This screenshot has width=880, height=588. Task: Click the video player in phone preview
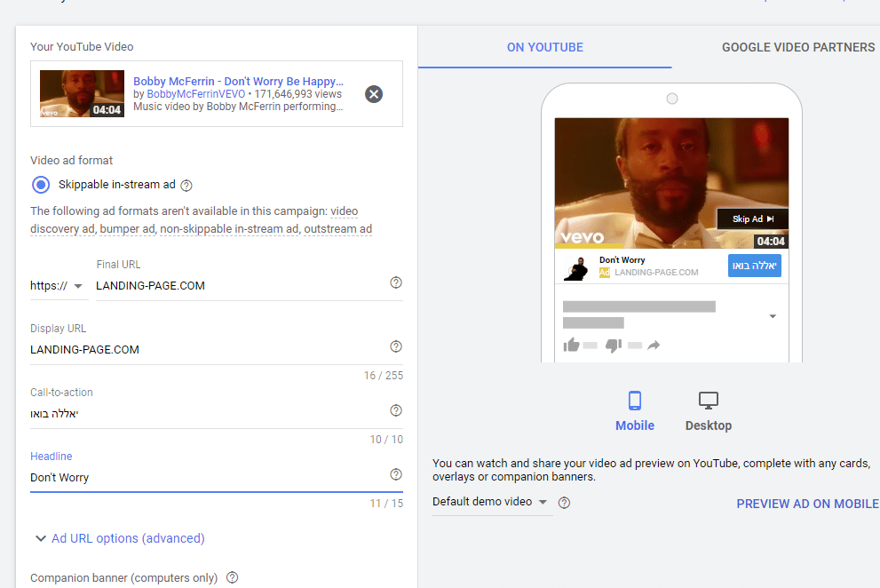(671, 183)
